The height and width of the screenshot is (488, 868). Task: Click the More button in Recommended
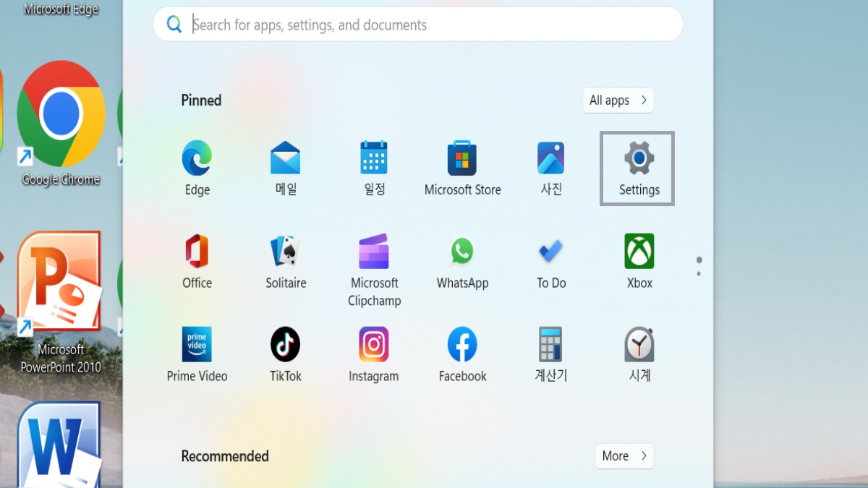pyautogui.click(x=624, y=456)
